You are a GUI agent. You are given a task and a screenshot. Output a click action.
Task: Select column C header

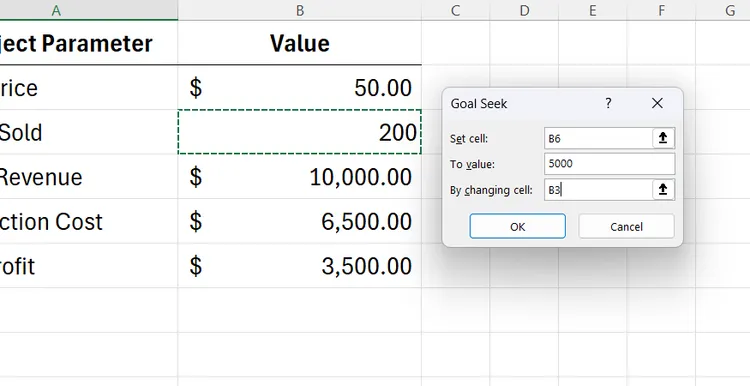[455, 10]
